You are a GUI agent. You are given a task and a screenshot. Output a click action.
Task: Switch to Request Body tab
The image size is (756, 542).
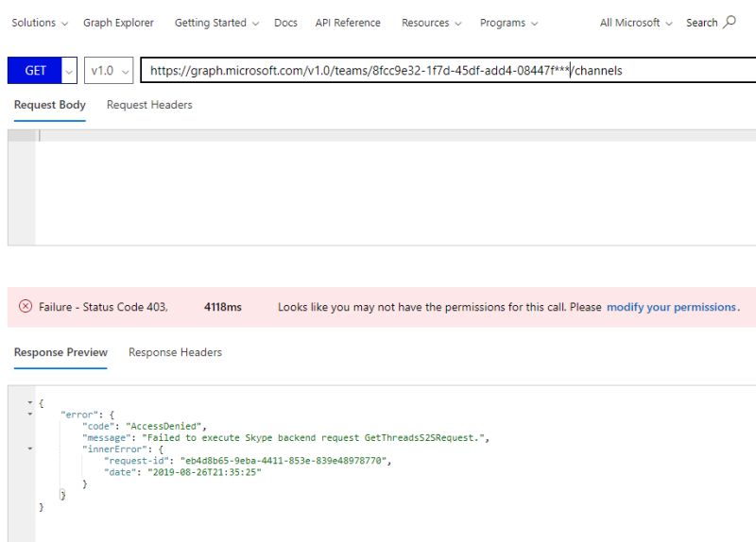click(50, 105)
